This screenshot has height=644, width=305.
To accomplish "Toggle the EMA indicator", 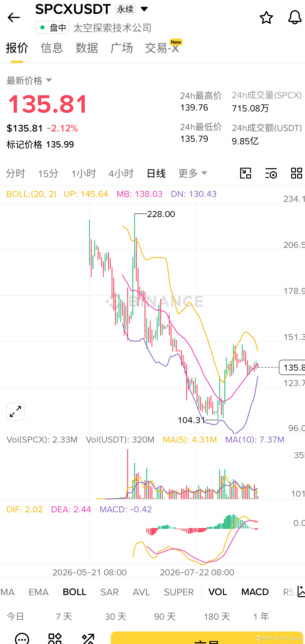I will 38,592.
